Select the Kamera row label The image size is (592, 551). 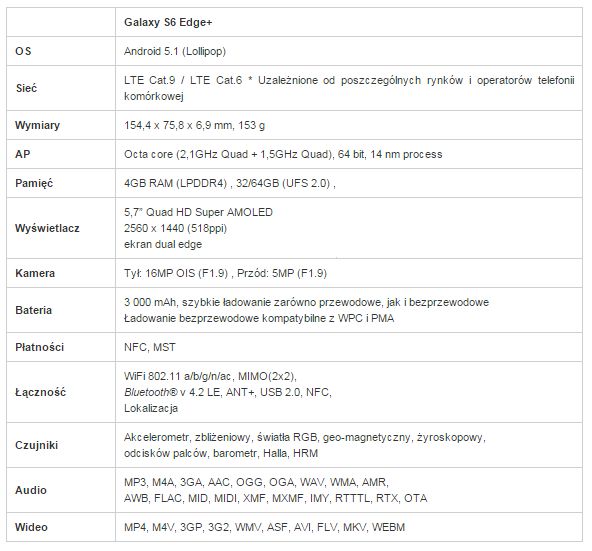(x=35, y=273)
